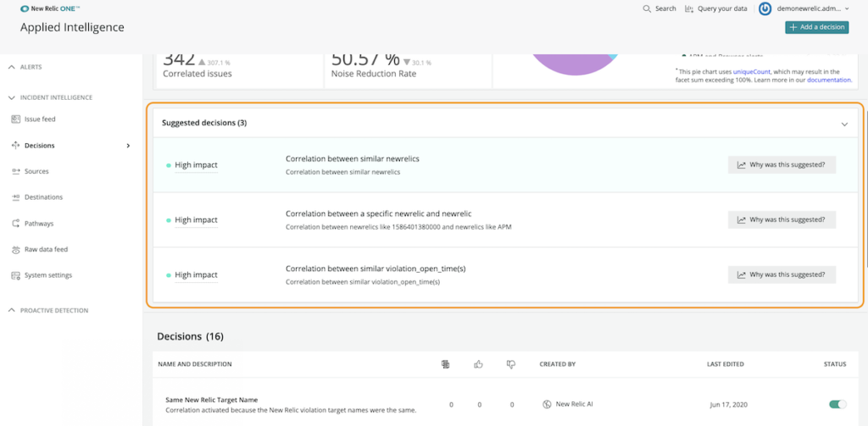Viewport: 868px width, 426px height.
Task: Click the thumbs down column icon
Action: click(511, 364)
